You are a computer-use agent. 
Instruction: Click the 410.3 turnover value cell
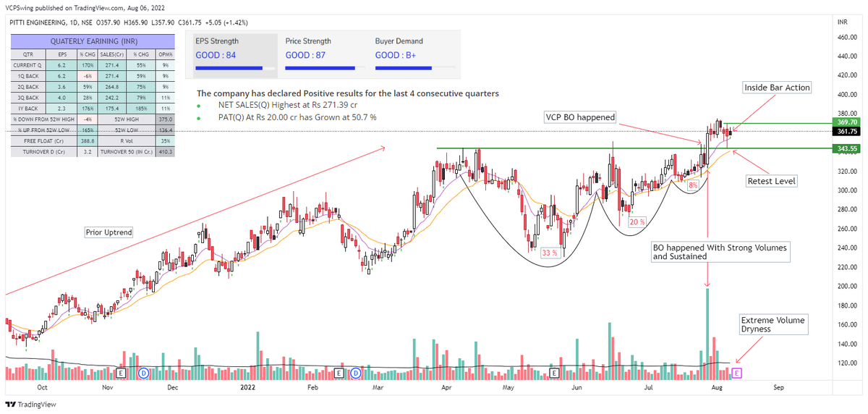coord(165,153)
